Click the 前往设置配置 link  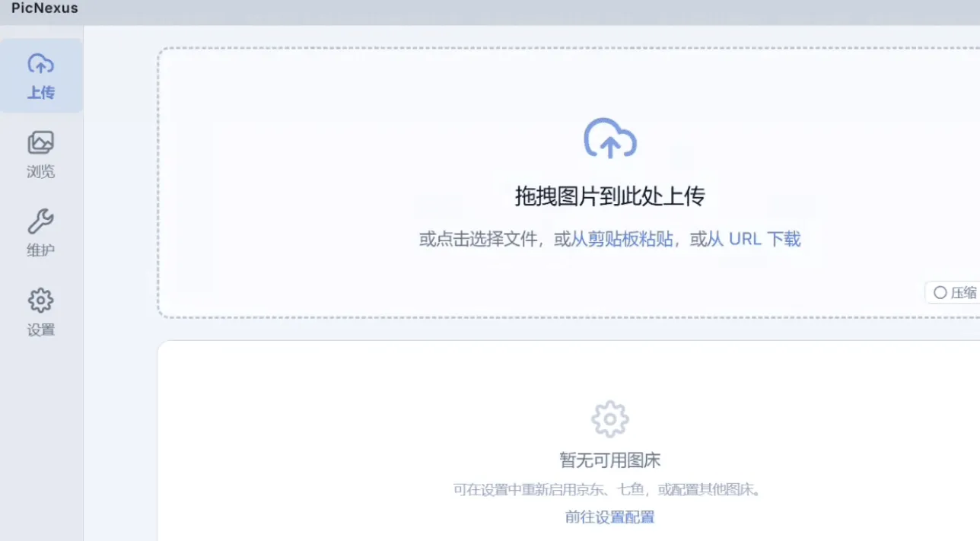[610, 517]
